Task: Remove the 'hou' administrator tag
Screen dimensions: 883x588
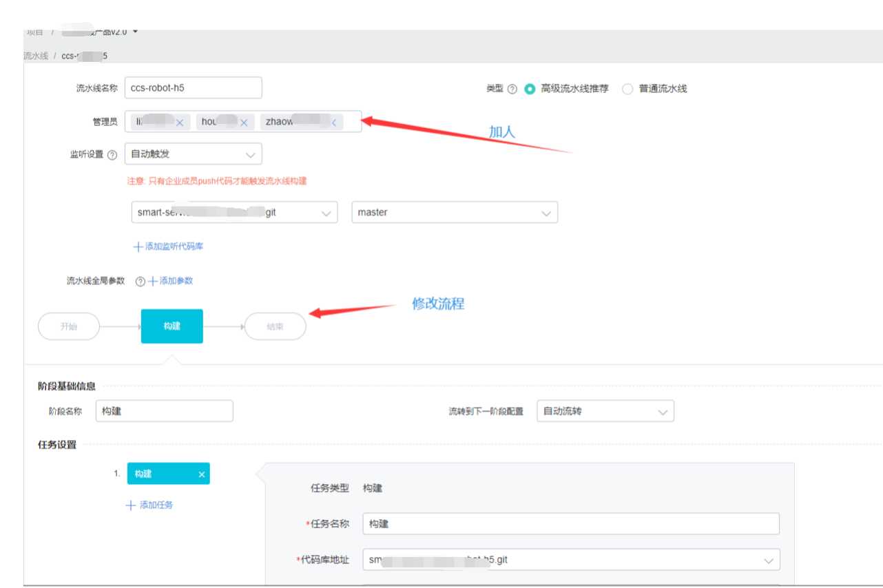Action: pyautogui.click(x=242, y=123)
